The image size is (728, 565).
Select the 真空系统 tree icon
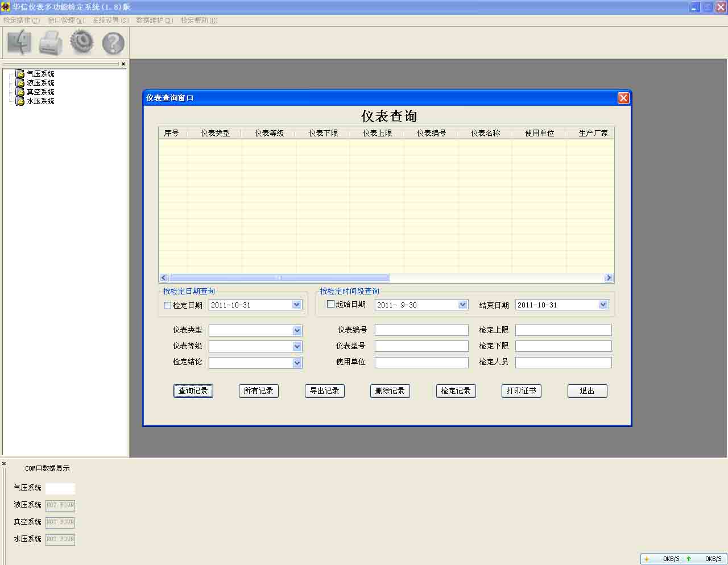coord(20,92)
